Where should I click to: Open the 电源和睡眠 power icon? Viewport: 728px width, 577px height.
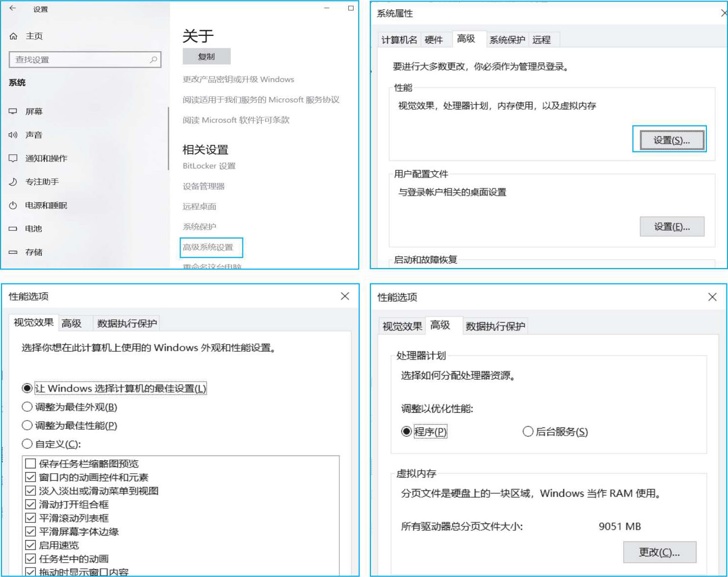pyautogui.click(x=13, y=205)
